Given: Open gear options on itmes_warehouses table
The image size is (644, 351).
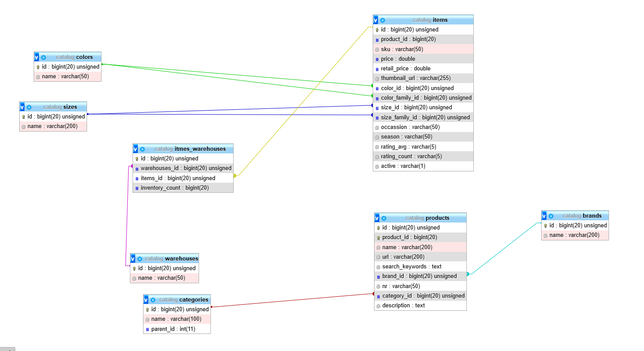Looking at the screenshot, I should pos(143,149).
